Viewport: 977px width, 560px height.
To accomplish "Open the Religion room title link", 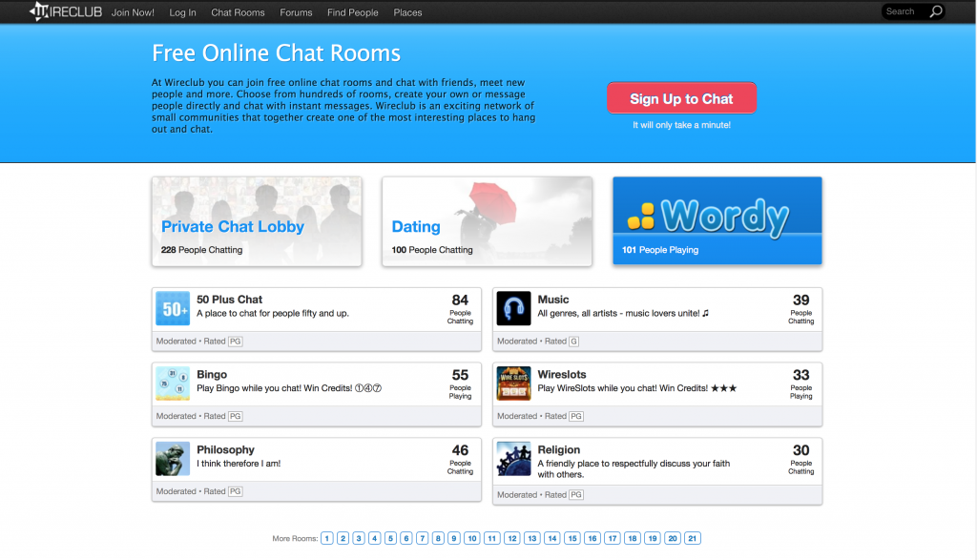I will click(x=559, y=449).
